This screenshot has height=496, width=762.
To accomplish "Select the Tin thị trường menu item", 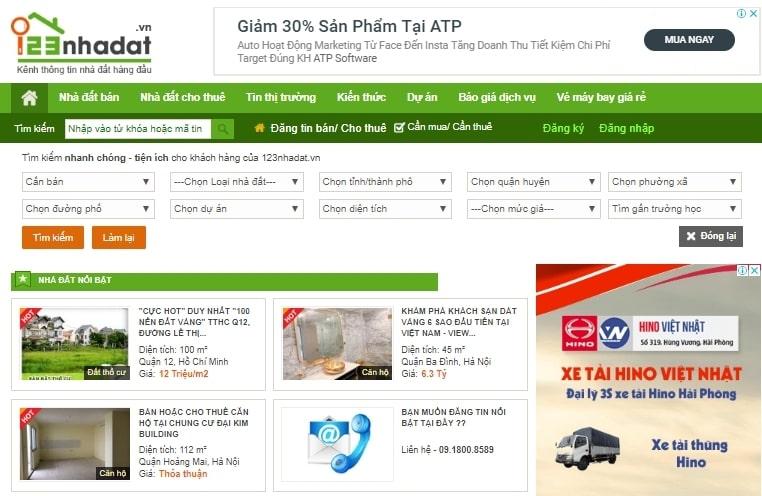I will [281, 97].
